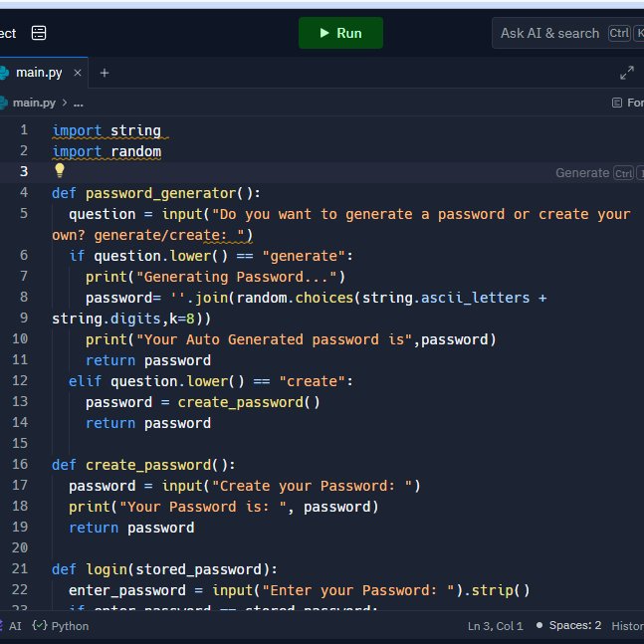
Task: Click line number 1 in the gutter
Action: pyautogui.click(x=24, y=129)
